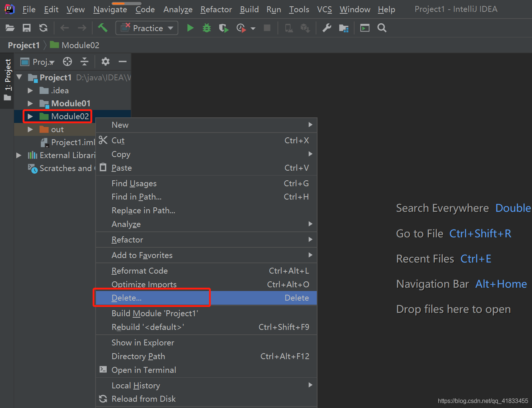Open Project Structure icon in toolbar
Image resolution: width=532 pixels, height=408 pixels.
click(344, 28)
